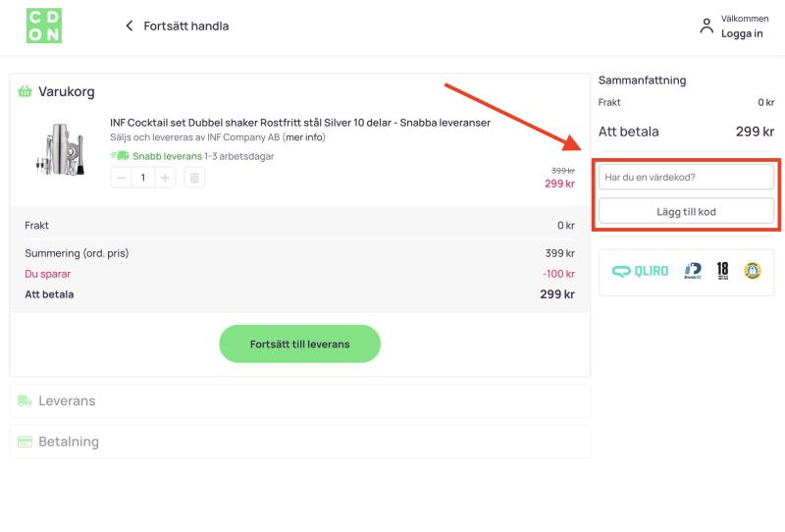The width and height of the screenshot is (785, 532).
Task: Click the green basket Varukorg icon
Action: coord(25,91)
